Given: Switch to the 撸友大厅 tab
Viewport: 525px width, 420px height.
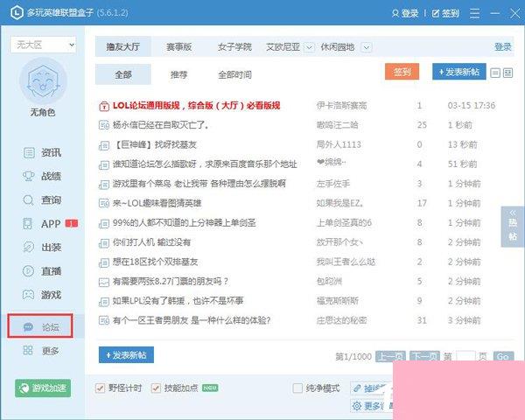Looking at the screenshot, I should pyautogui.click(x=122, y=46).
